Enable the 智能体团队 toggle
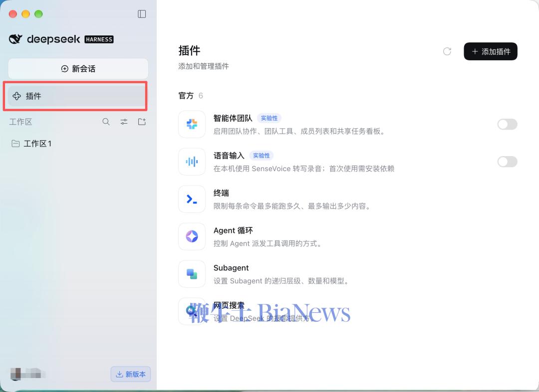Image resolution: width=539 pixels, height=392 pixels. point(507,124)
